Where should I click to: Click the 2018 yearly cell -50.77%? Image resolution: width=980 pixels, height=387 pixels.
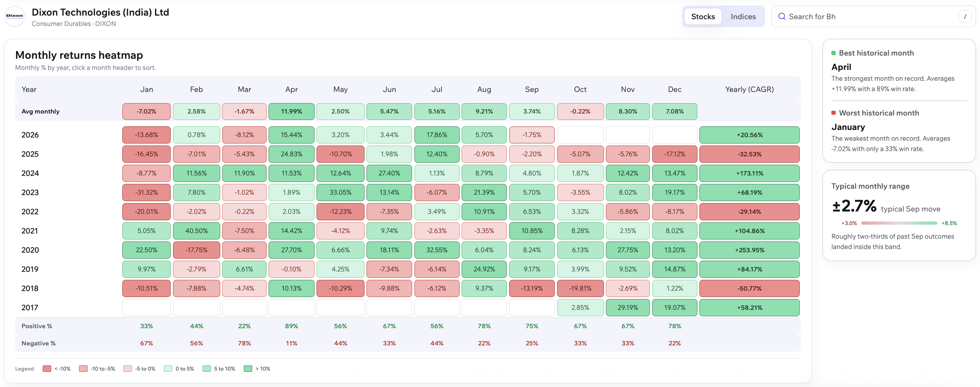749,288
